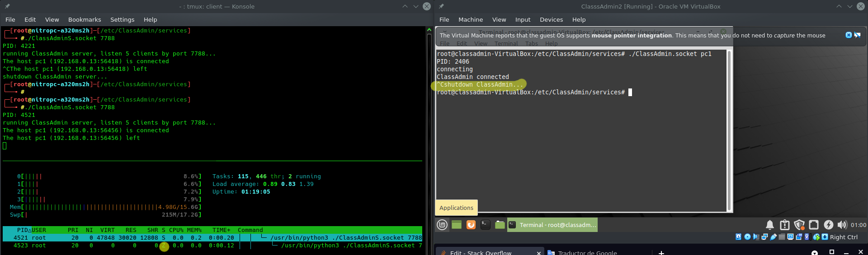The width and height of the screenshot is (868, 255).
Task: Click the clipboard report icon in guest tray
Action: (x=785, y=225)
